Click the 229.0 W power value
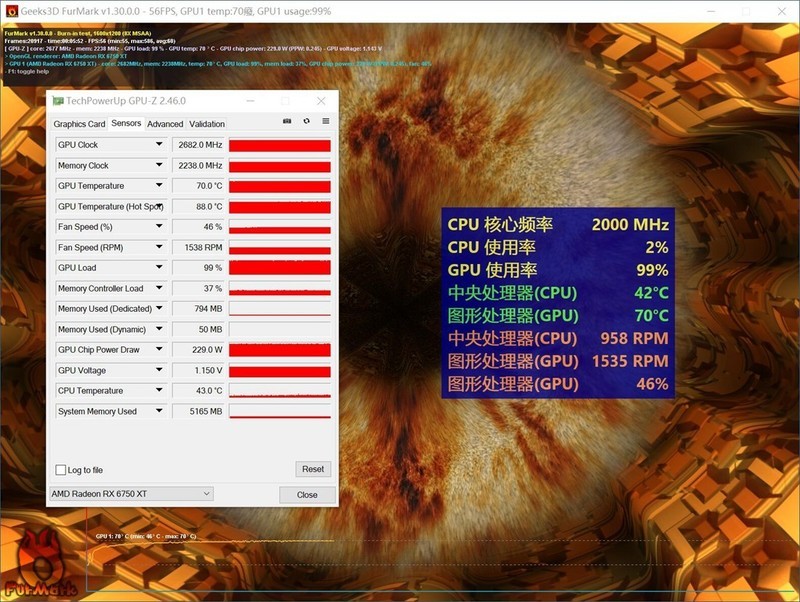800x602 pixels. click(x=198, y=350)
